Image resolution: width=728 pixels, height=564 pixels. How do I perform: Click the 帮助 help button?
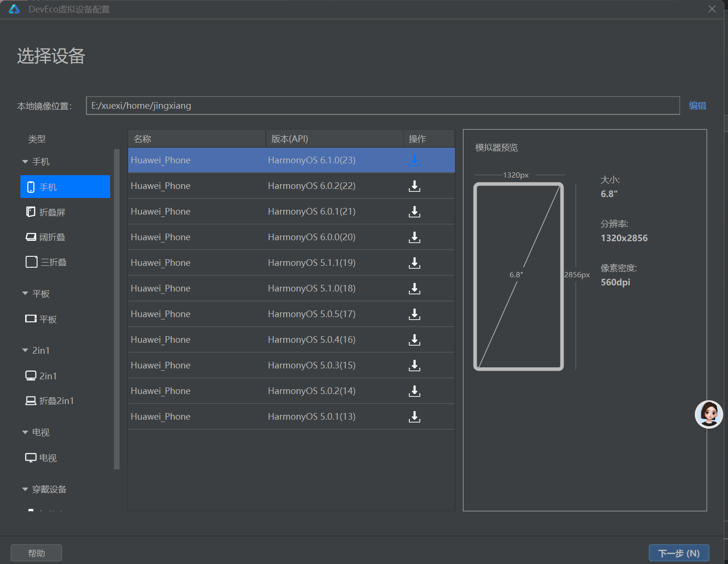pos(36,553)
